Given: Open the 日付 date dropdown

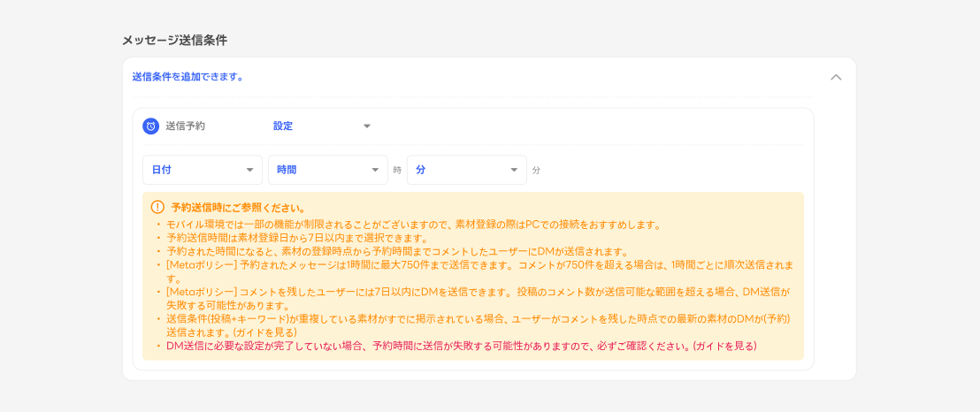Looking at the screenshot, I should click(x=202, y=170).
